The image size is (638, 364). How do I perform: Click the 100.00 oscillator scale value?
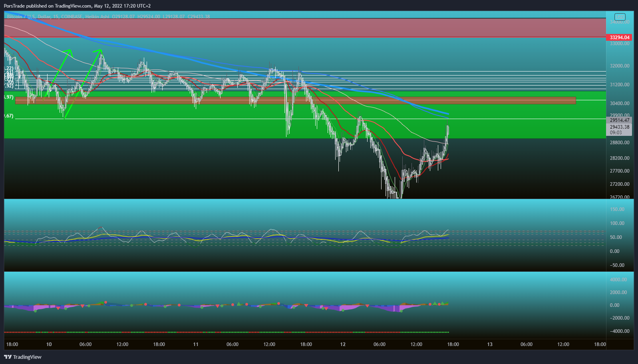click(x=617, y=223)
